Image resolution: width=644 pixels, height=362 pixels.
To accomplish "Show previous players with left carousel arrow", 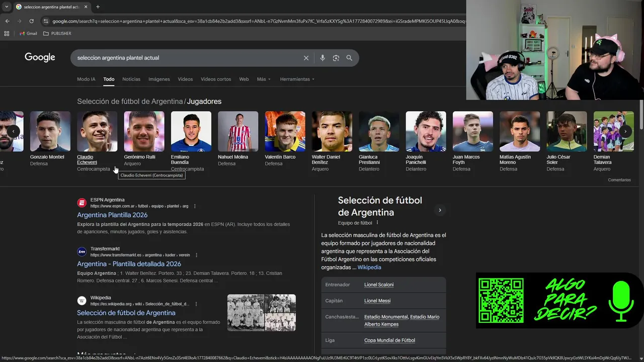I will (13, 132).
